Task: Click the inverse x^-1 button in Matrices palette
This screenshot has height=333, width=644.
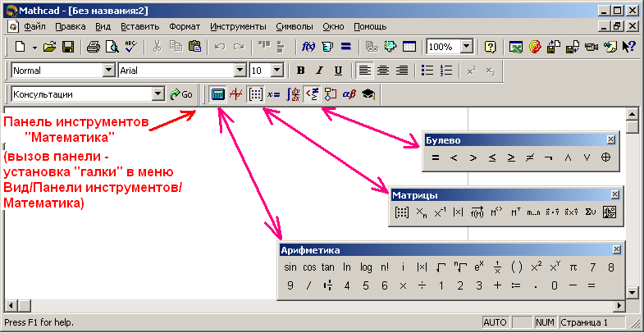Action: [440, 212]
